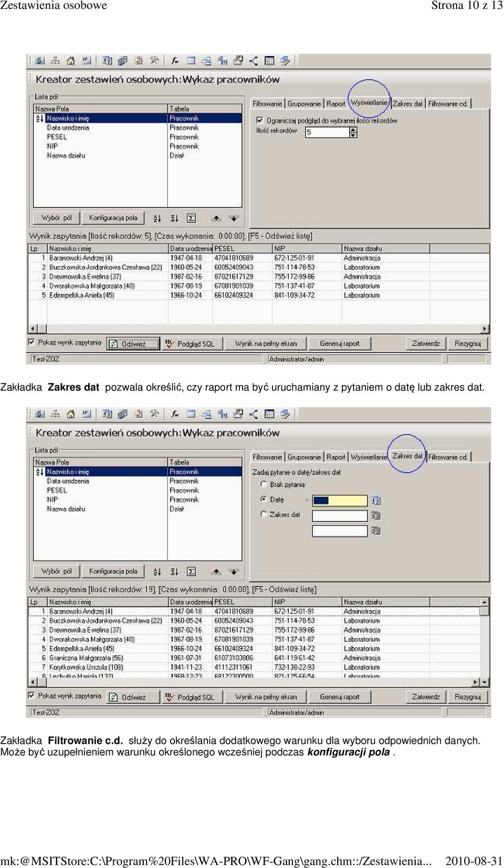The height and width of the screenshot is (868, 504).
Task: Select 'Nazwa działu' field row in lower screenshot list
Action: (138, 509)
